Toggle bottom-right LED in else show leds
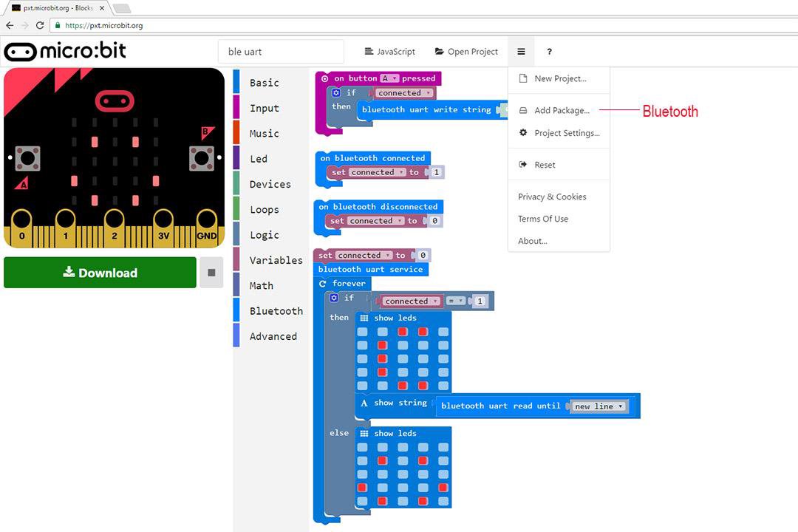Viewport: 798px width, 532px height. tap(443, 501)
